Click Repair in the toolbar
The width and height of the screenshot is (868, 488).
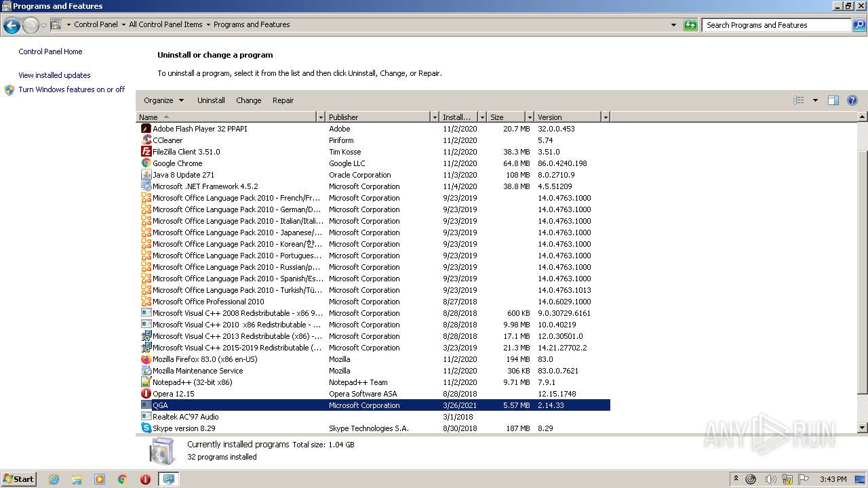(x=283, y=100)
